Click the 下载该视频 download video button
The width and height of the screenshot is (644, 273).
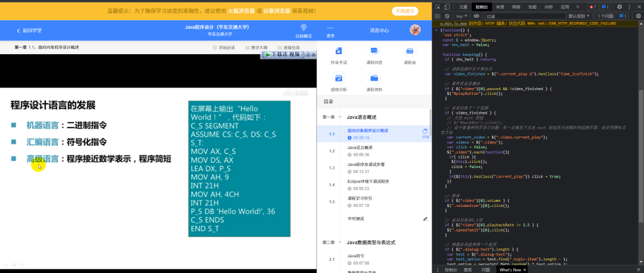tap(282, 54)
